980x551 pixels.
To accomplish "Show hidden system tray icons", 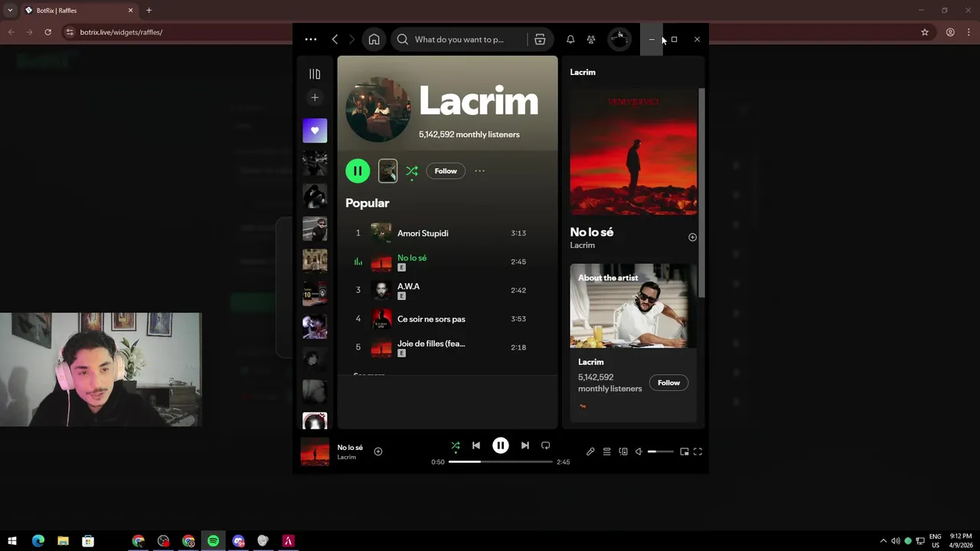I will pos(883,541).
